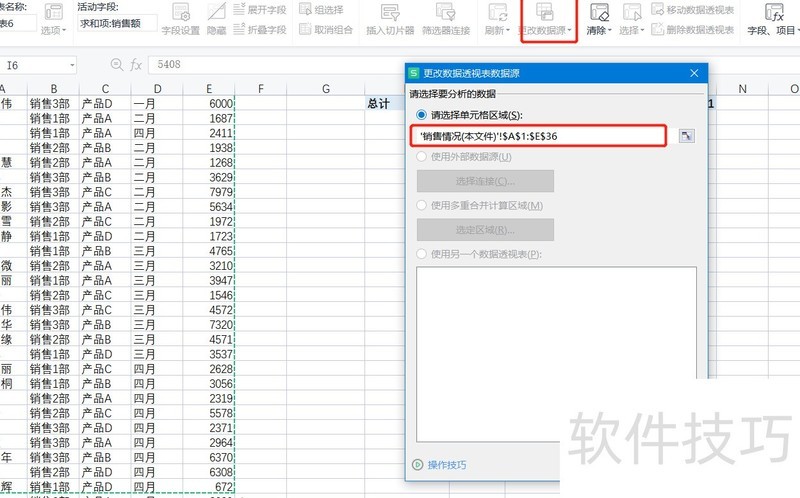Open 字段、项目 calculated fields tool

[x=773, y=19]
